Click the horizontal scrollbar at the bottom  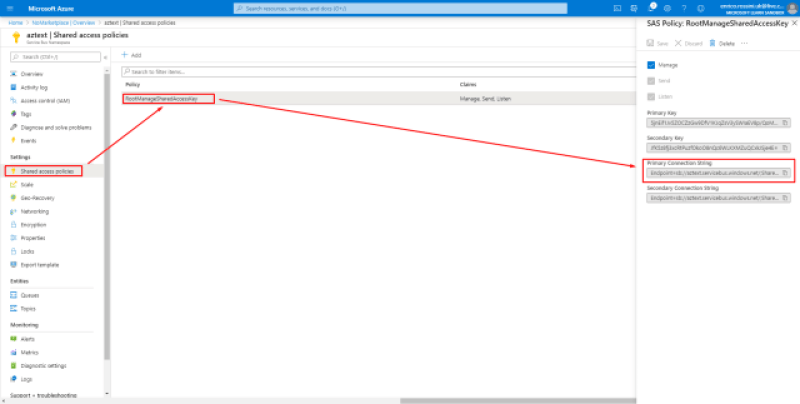tap(518, 401)
